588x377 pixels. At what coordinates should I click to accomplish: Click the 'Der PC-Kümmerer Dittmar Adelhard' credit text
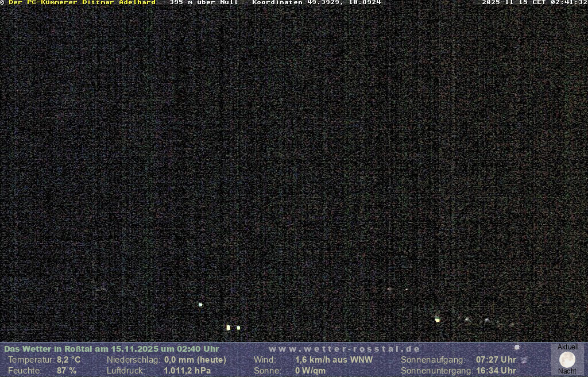(x=82, y=2)
